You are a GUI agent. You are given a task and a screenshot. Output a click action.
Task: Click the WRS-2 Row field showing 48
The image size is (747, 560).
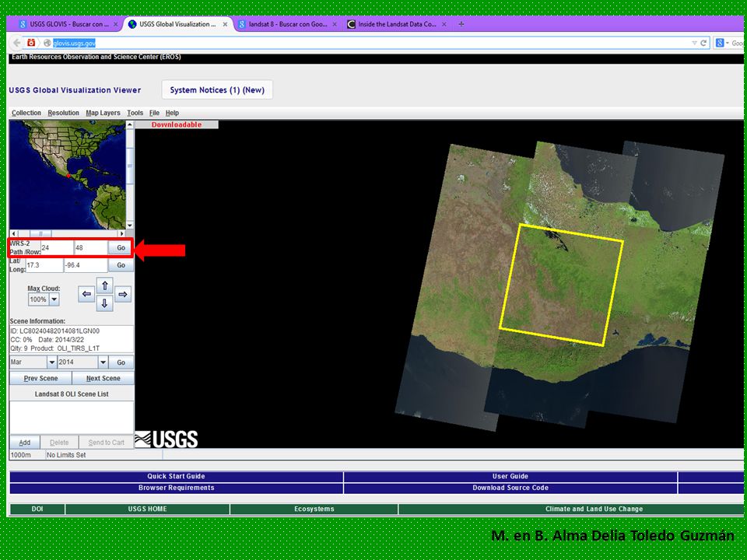click(x=91, y=247)
